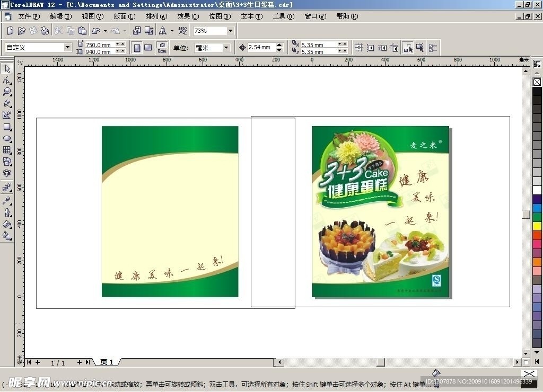Select the Eyedropper tool
This screenshot has height=392, width=543.
(7, 201)
